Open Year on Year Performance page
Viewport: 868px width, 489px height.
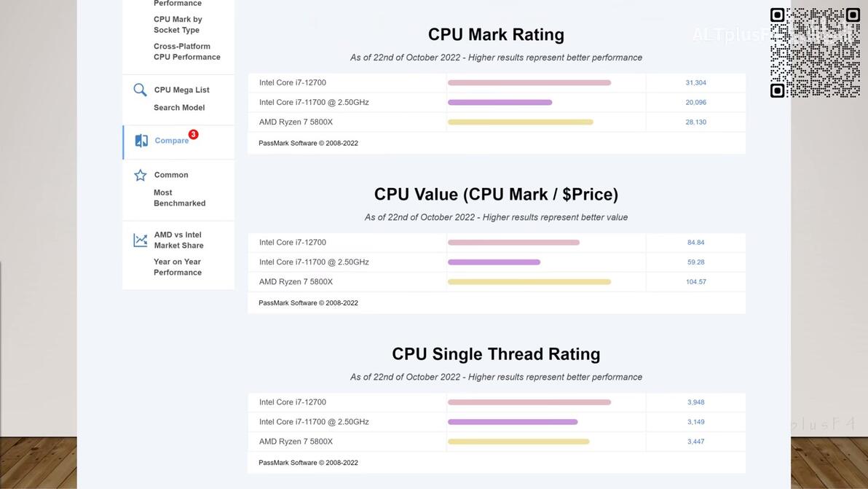[x=178, y=267]
